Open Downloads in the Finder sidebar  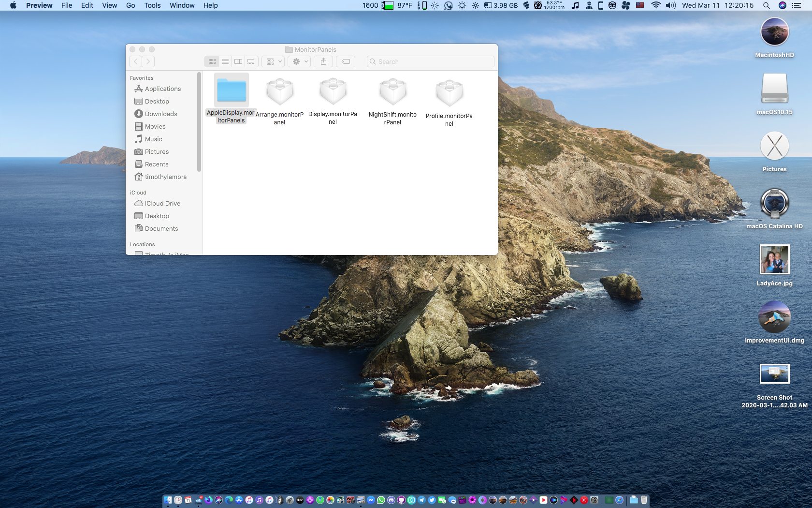point(161,114)
